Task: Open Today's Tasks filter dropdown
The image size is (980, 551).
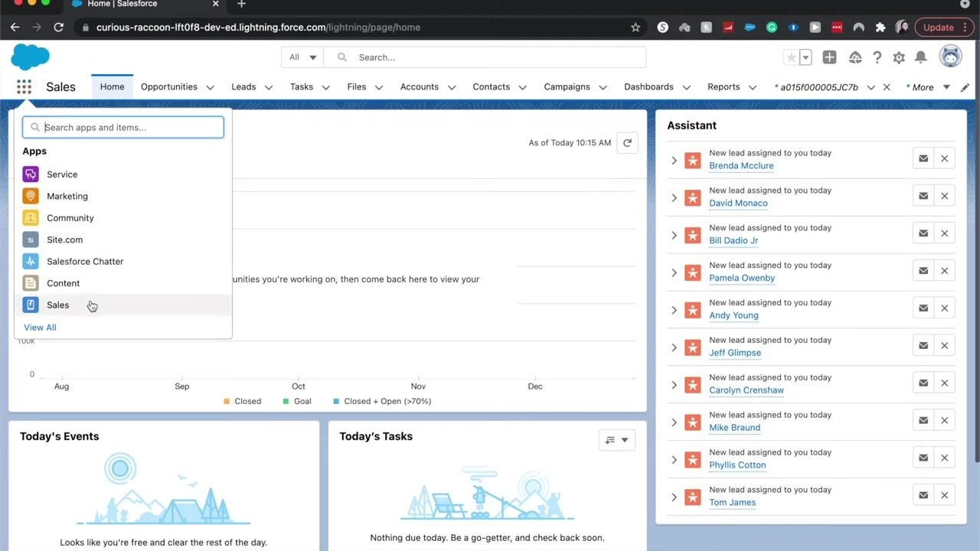Action: point(616,440)
